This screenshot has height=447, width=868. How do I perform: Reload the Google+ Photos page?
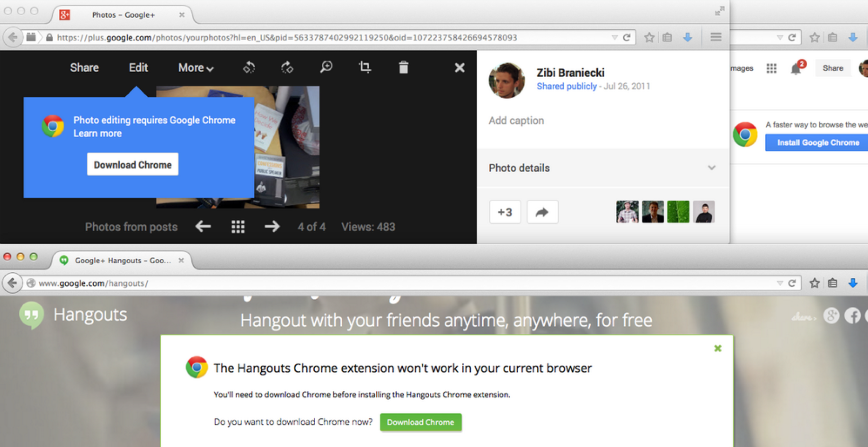tap(627, 37)
